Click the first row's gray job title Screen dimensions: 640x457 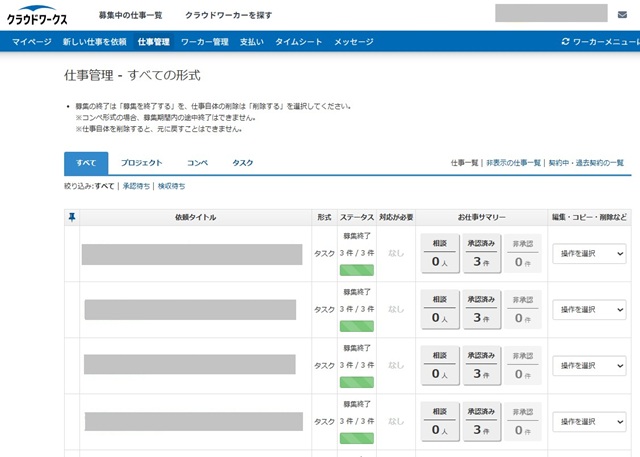click(192, 254)
